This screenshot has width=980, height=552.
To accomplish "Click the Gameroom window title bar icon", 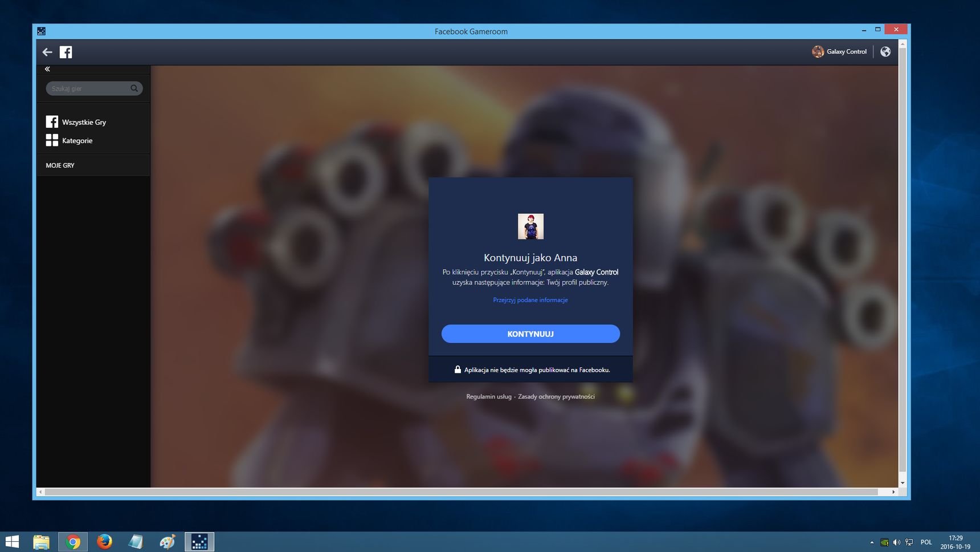I will [42, 31].
